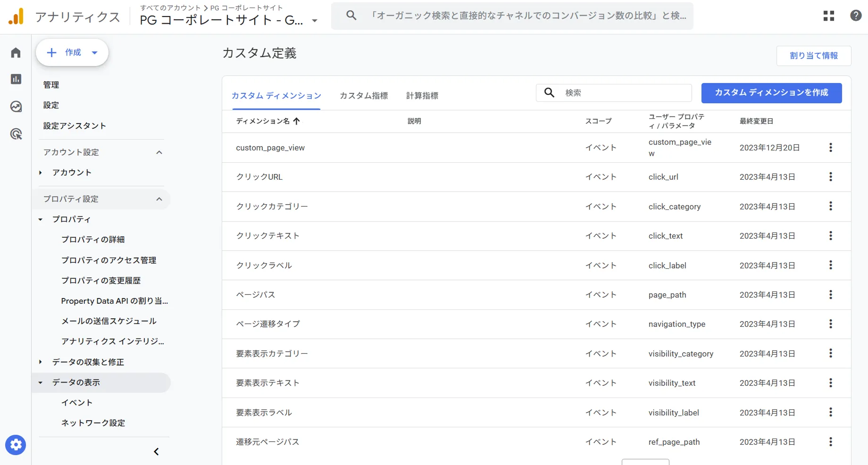Switch to カスタム ディメンション tab

coord(276,96)
